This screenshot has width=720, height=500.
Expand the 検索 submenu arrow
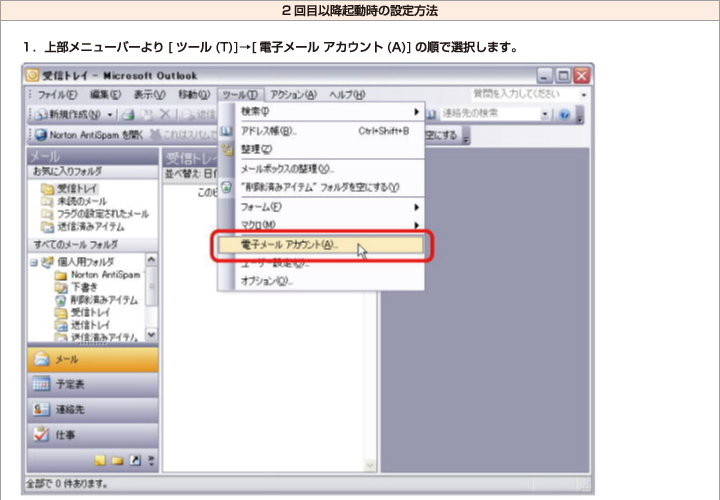[x=416, y=112]
